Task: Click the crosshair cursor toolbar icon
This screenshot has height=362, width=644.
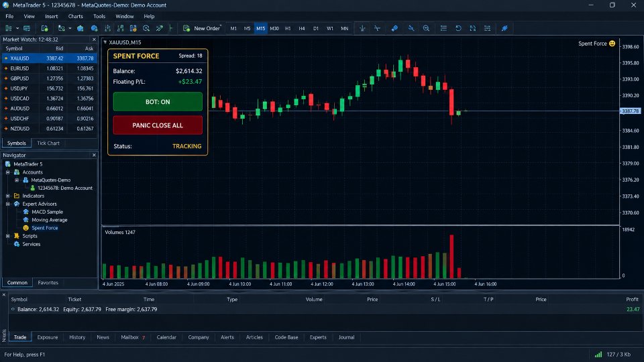Action: click(x=362, y=28)
